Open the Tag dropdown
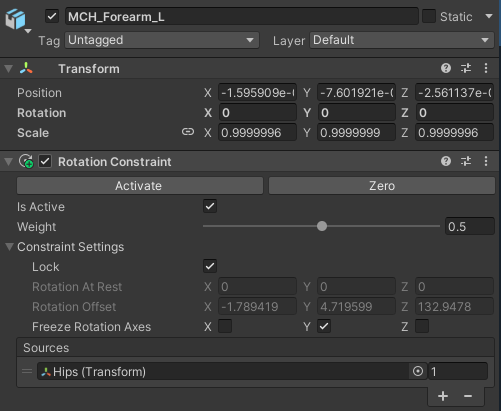Screen dimensions: 501x411 point(162,40)
